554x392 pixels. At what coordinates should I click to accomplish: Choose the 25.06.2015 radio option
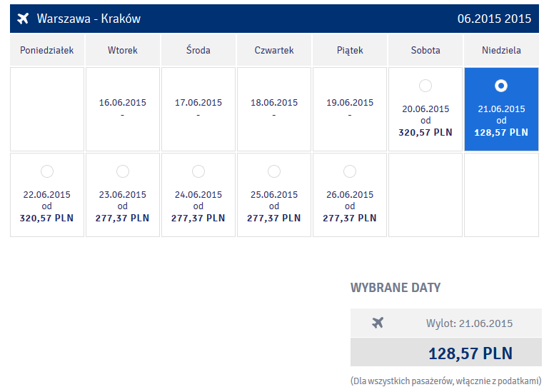pos(274,171)
